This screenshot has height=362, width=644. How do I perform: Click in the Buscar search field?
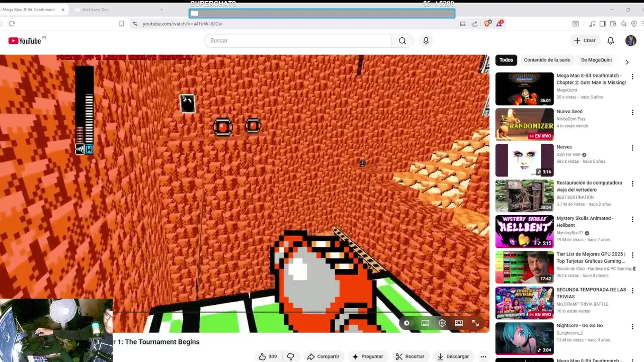point(298,41)
